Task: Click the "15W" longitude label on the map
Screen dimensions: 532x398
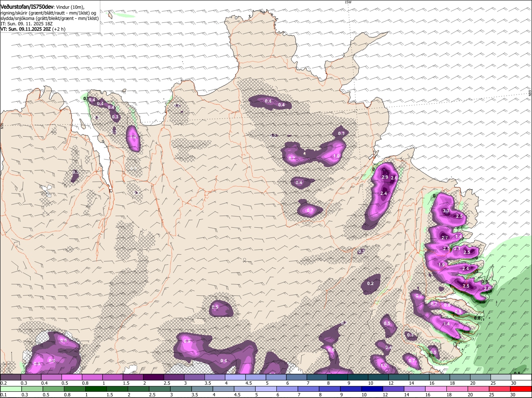Action: [348, 2]
